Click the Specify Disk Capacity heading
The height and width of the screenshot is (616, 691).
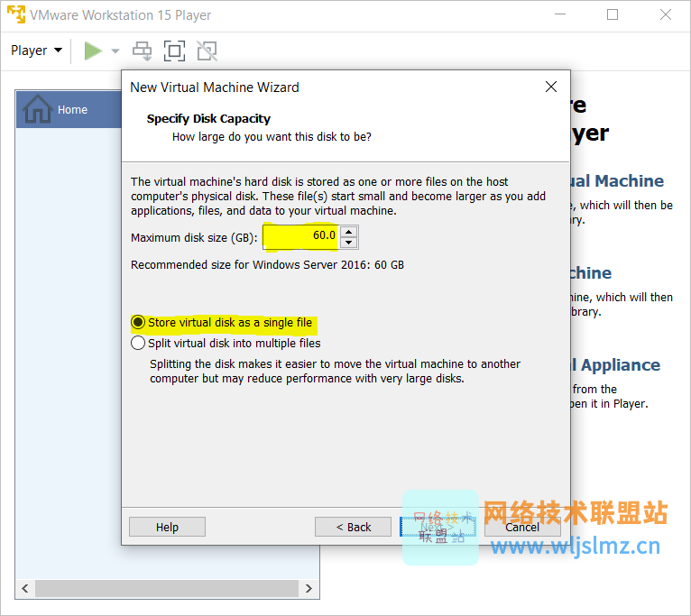(208, 119)
